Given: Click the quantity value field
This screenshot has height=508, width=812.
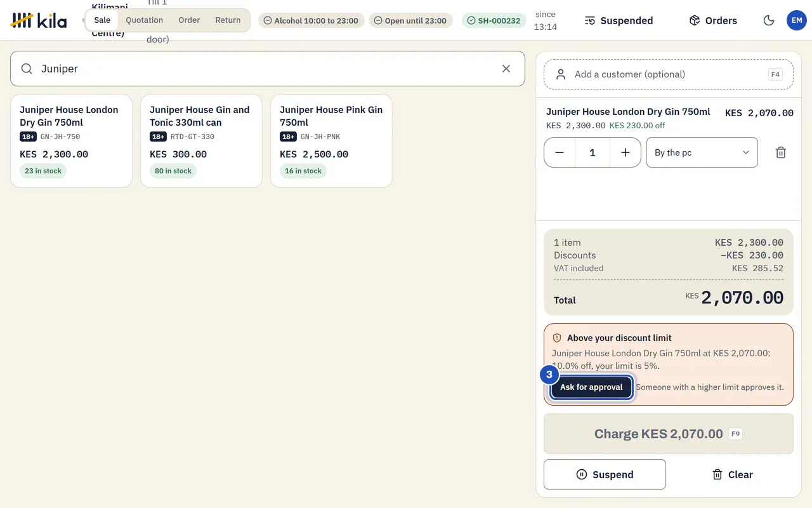Looking at the screenshot, I should pyautogui.click(x=593, y=152).
